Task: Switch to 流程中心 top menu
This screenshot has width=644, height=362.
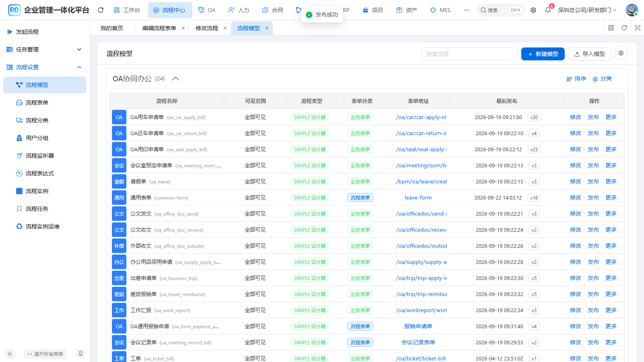Action: coord(170,10)
